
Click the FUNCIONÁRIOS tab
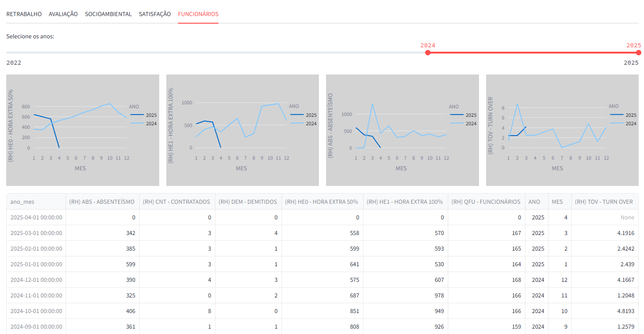tap(198, 14)
